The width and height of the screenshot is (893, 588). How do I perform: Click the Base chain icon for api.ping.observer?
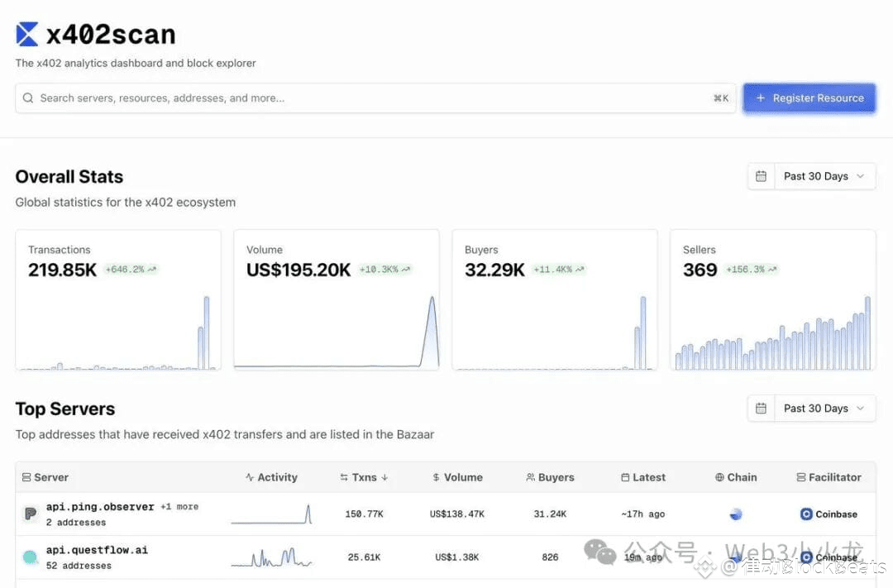coord(736,514)
